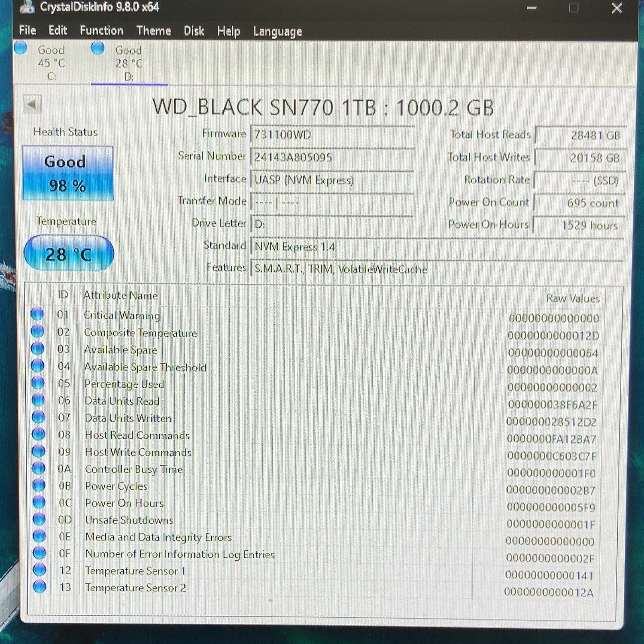Click status orb of Unsafe Shutdowns row
Image resolution: width=644 pixels, height=644 pixels.
coord(39,519)
